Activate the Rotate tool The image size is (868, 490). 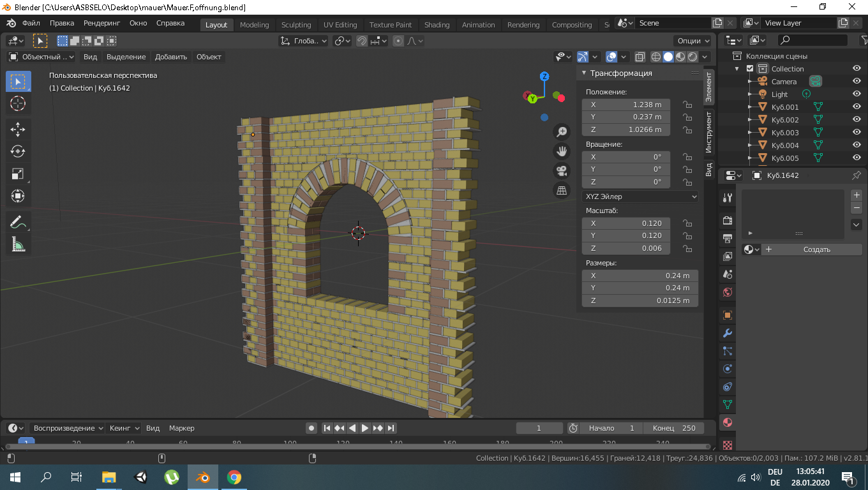click(18, 151)
